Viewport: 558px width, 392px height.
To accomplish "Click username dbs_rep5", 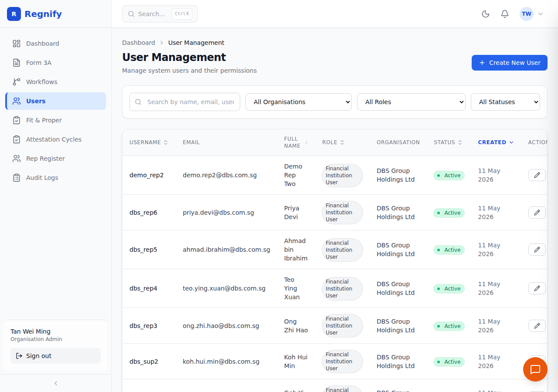I will (143, 250).
